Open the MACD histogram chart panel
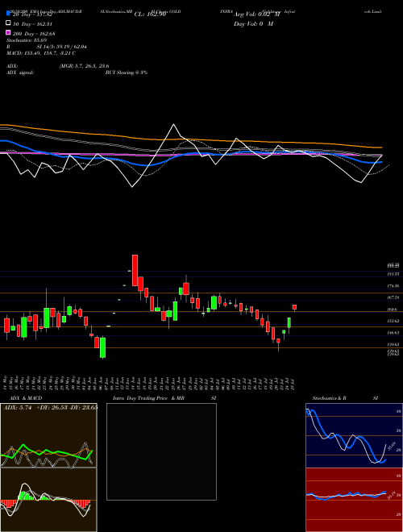The image size is (403, 532). tap(48, 500)
